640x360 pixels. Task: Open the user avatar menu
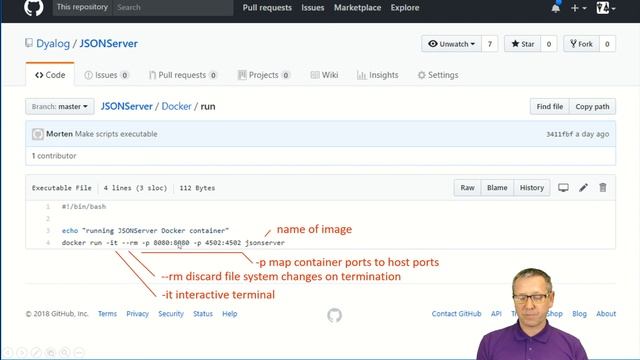click(605, 8)
